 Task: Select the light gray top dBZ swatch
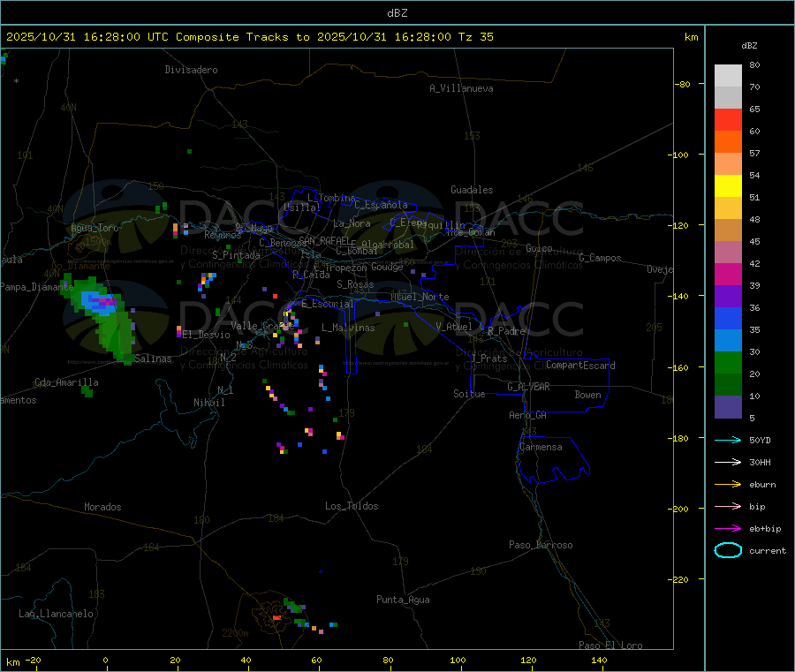coord(728,76)
